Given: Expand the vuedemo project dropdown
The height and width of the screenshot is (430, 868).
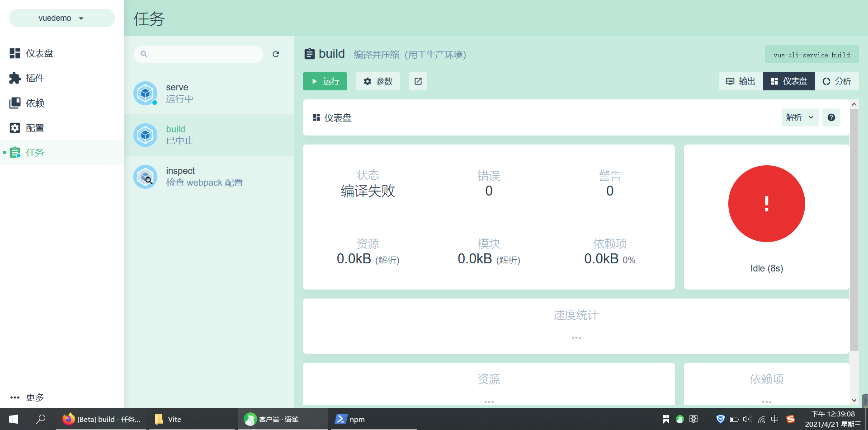Looking at the screenshot, I should [62, 18].
